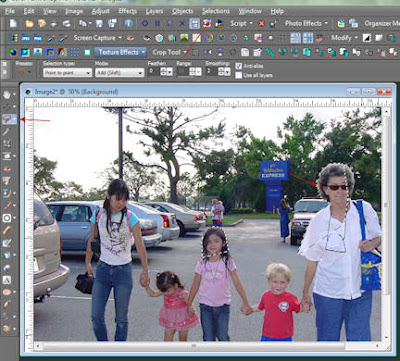Image resolution: width=400 pixels, height=361 pixels.
Task: Click the blue Info icon
Action: [x=129, y=23]
